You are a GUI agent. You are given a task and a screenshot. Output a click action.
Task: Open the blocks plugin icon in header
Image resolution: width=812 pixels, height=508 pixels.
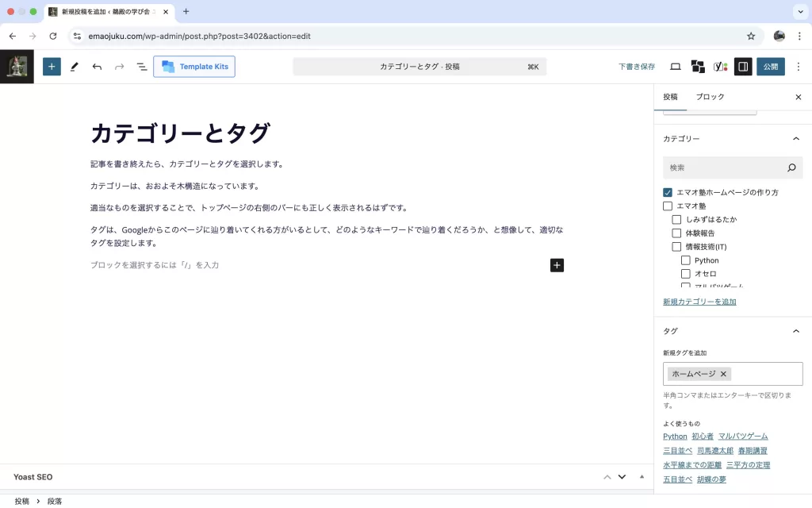(x=698, y=67)
